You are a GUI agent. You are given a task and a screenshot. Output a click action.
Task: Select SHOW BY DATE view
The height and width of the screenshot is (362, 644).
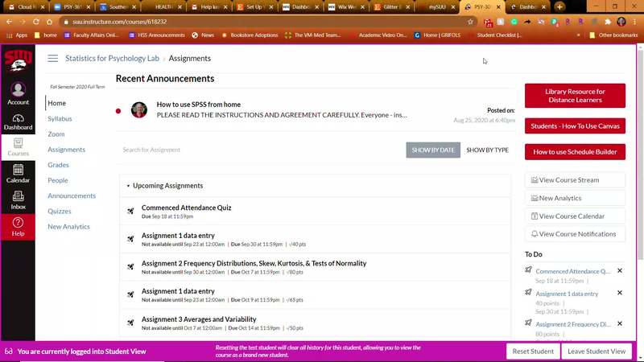pyautogui.click(x=433, y=150)
